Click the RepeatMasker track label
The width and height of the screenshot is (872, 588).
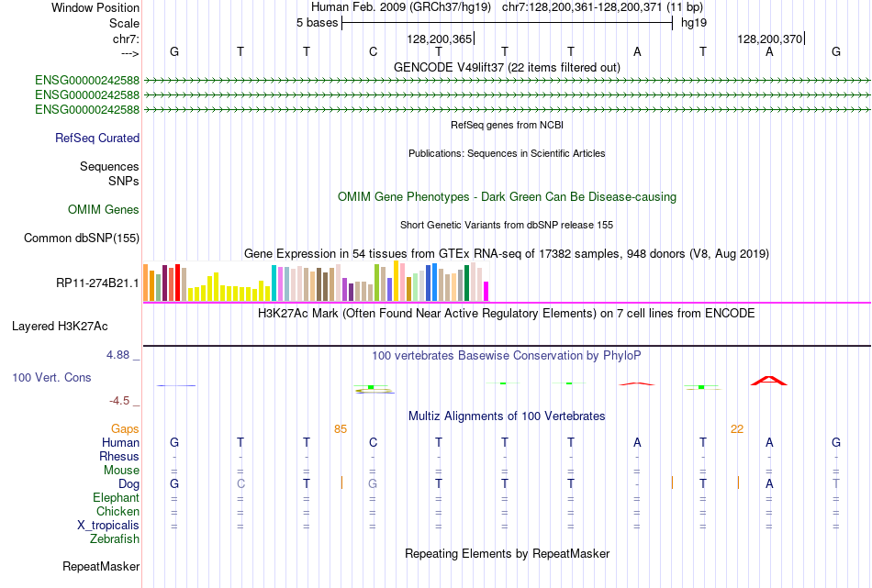[101, 566]
